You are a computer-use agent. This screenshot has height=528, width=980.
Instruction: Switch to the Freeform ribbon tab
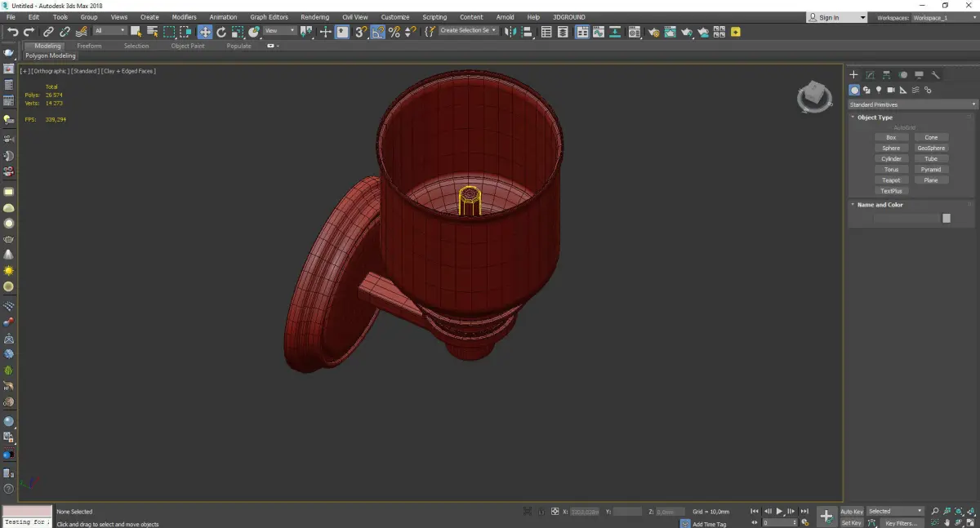coord(89,46)
